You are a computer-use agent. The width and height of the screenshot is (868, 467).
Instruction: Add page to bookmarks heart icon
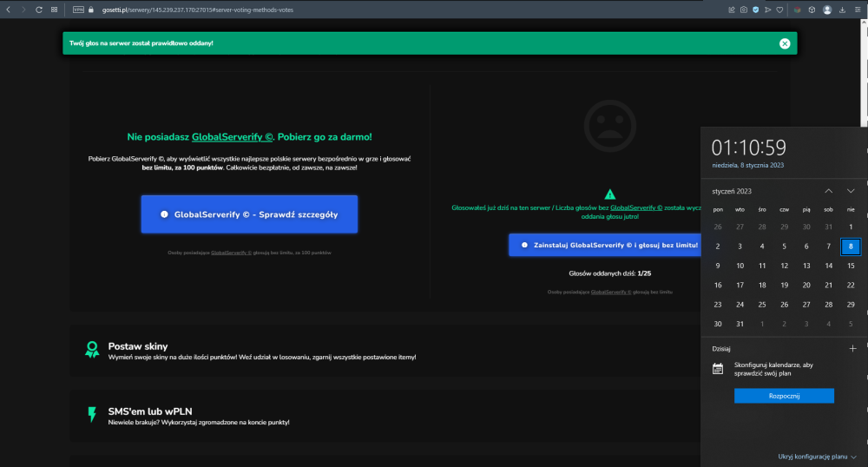coord(779,10)
